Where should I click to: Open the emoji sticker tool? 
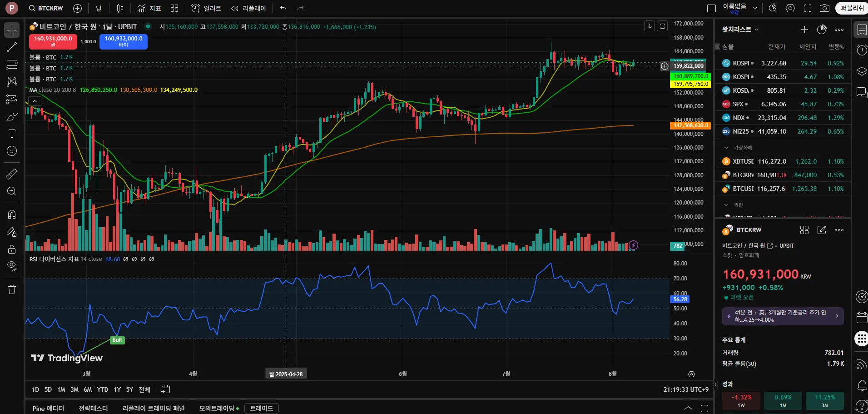pyautogui.click(x=12, y=151)
